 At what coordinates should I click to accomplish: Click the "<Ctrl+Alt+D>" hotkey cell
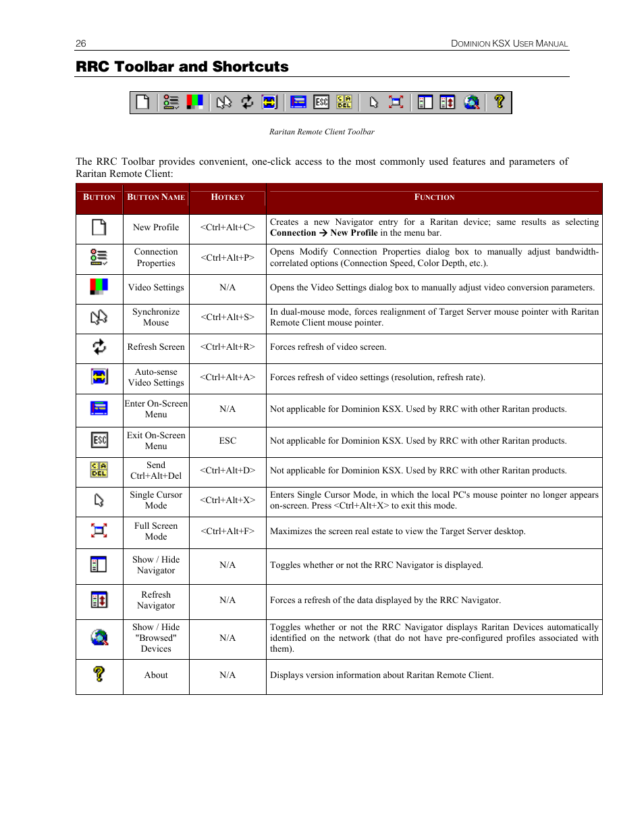[x=227, y=471]
